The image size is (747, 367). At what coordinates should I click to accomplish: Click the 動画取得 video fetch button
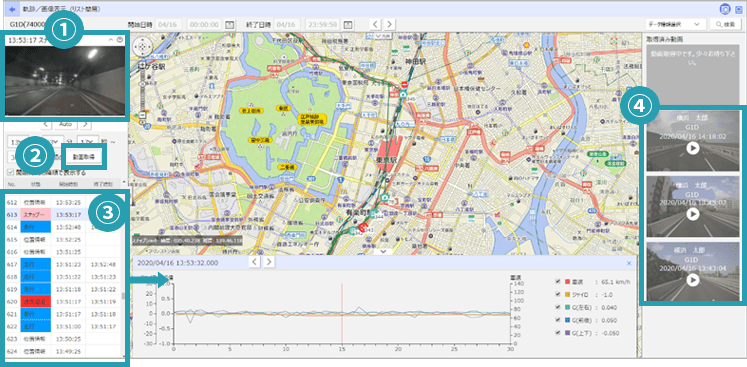(x=83, y=157)
